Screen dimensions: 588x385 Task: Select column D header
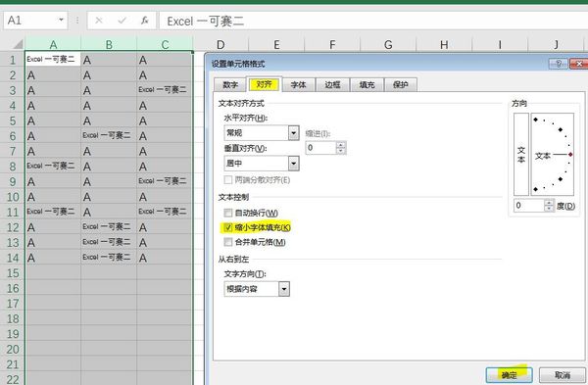(x=220, y=45)
